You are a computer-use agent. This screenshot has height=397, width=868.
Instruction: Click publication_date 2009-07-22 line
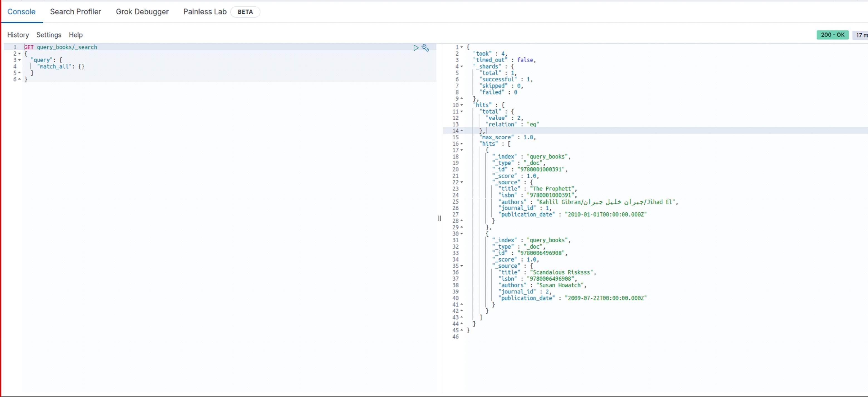tap(573, 298)
